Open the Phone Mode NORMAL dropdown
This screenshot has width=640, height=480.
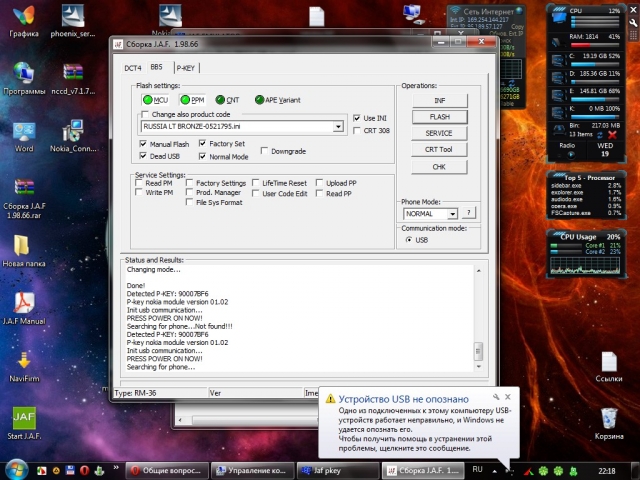click(x=452, y=214)
